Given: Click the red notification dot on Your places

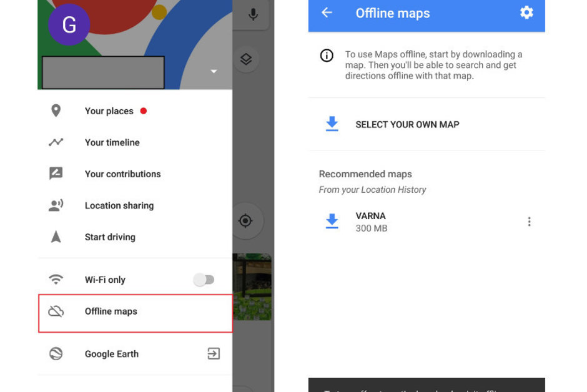Looking at the screenshot, I should point(144,110).
